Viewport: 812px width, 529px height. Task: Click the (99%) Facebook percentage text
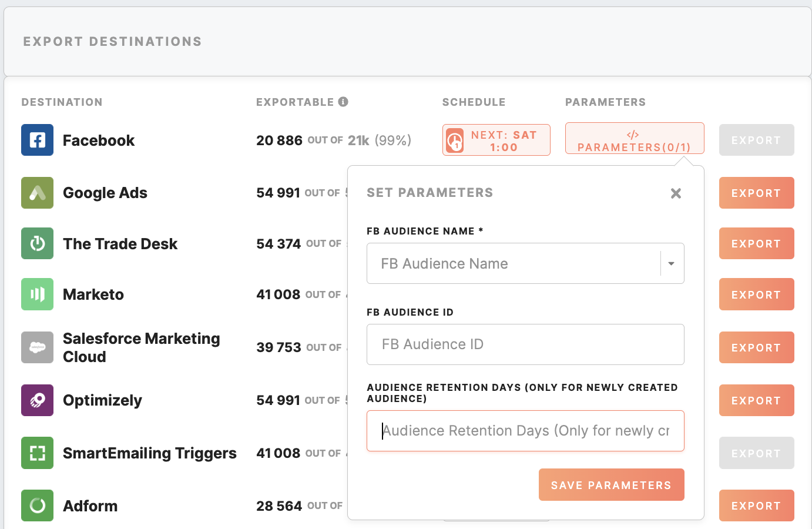point(393,140)
